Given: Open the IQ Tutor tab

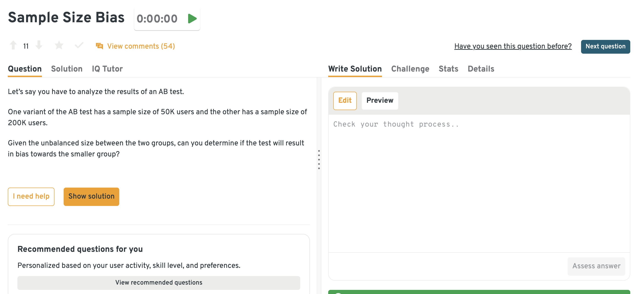Looking at the screenshot, I should coord(107,69).
